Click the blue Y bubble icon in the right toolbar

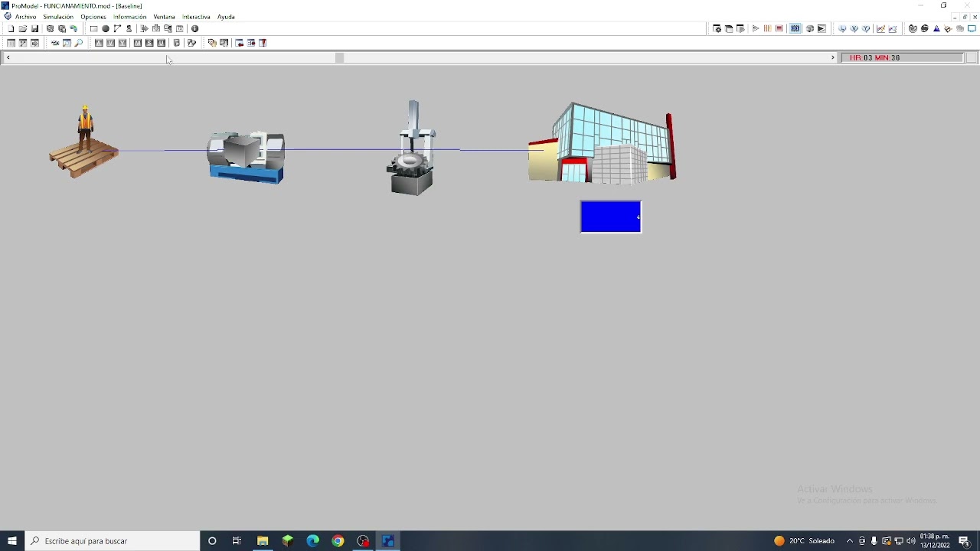pos(867,29)
